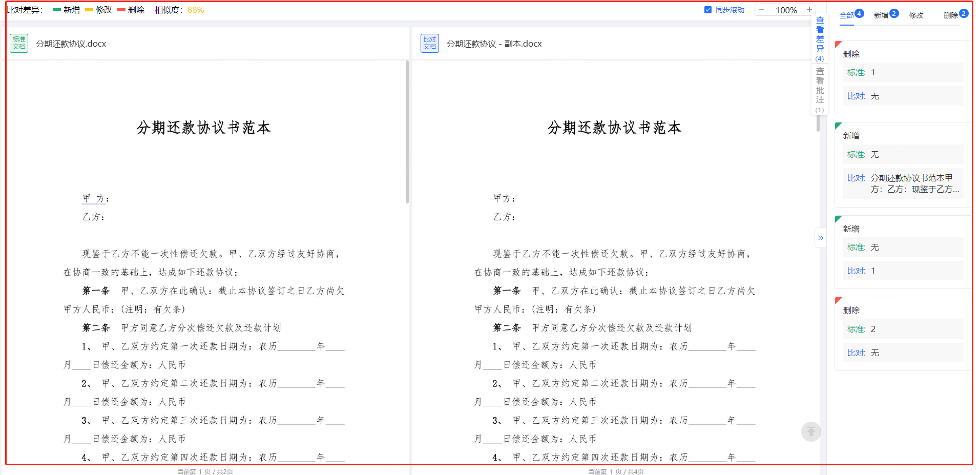Click the left document title 分期还款协议书范本
The image size is (980, 475).
(x=203, y=128)
